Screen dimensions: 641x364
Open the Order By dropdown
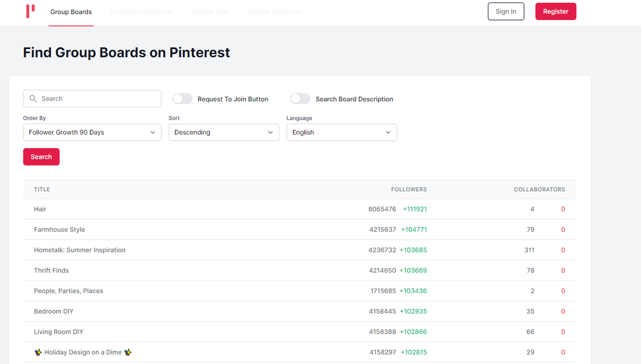coord(92,132)
